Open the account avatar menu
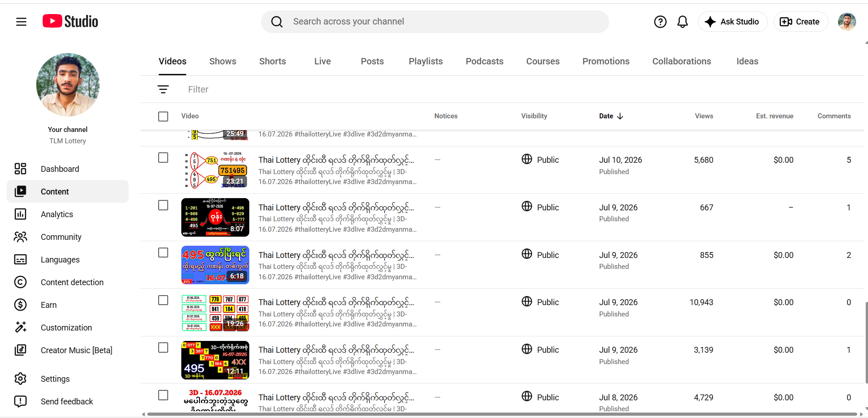The image size is (868, 418). pyautogui.click(x=847, y=22)
